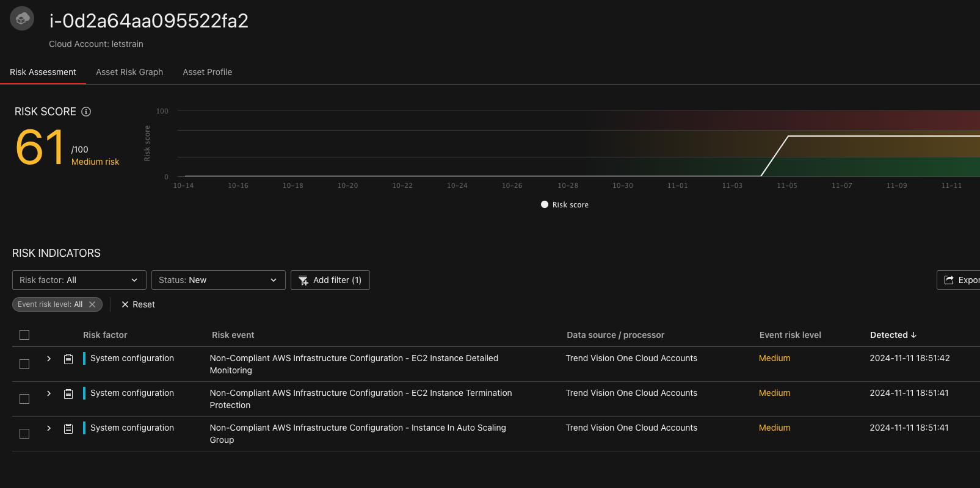
Task: Expand the Instance In Auto Scaling Group row
Action: (x=49, y=428)
